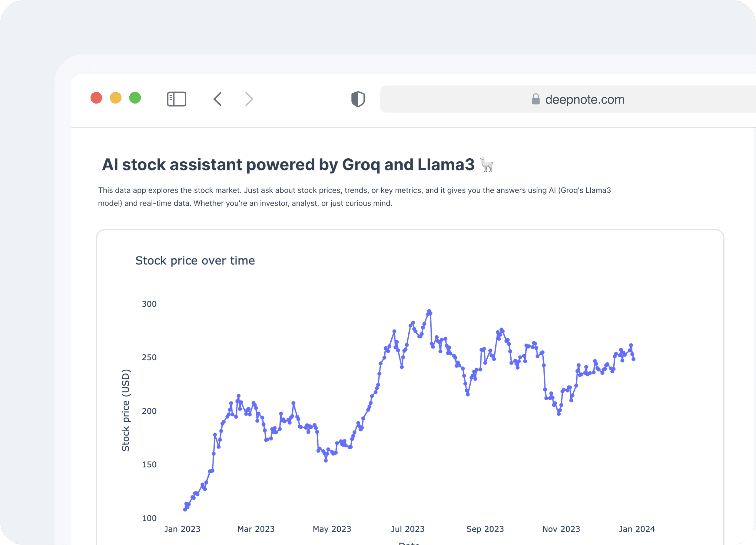Click the Stock price over time title
Screen dimensions: 756x545
[195, 260]
